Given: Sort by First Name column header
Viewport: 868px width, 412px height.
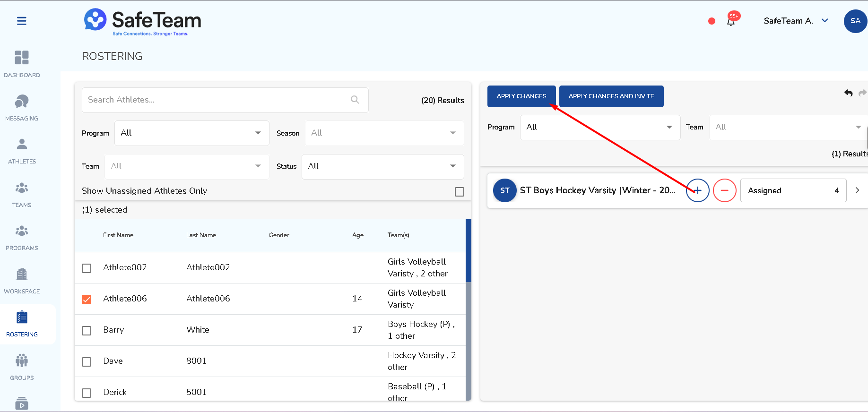Looking at the screenshot, I should [118, 235].
